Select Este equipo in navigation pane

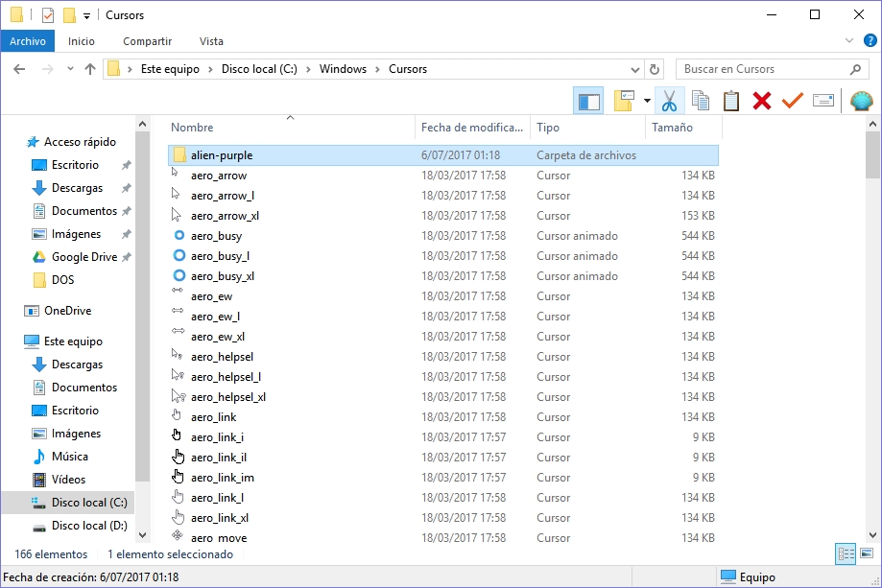73,341
